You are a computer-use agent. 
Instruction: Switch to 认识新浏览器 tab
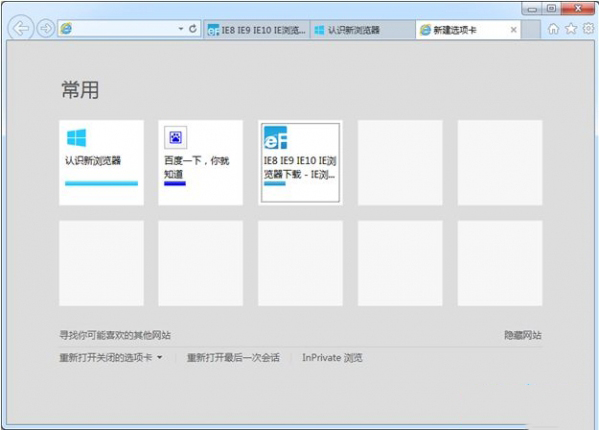point(362,30)
